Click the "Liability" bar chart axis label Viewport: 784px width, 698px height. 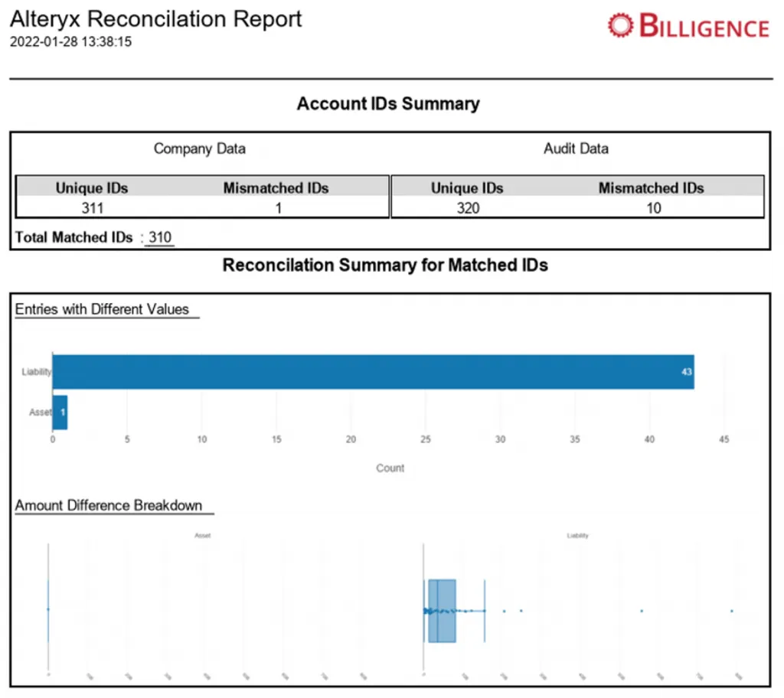(37, 372)
